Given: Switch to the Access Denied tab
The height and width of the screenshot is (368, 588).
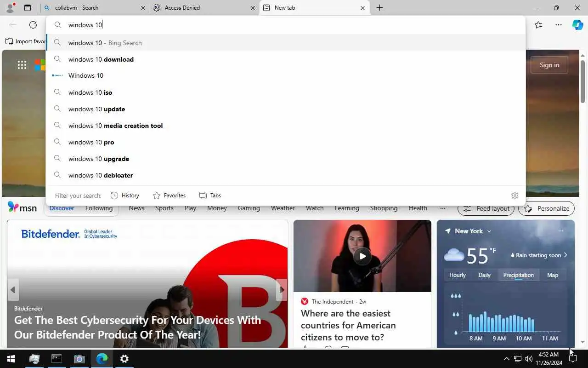Looking at the screenshot, I should click(204, 8).
